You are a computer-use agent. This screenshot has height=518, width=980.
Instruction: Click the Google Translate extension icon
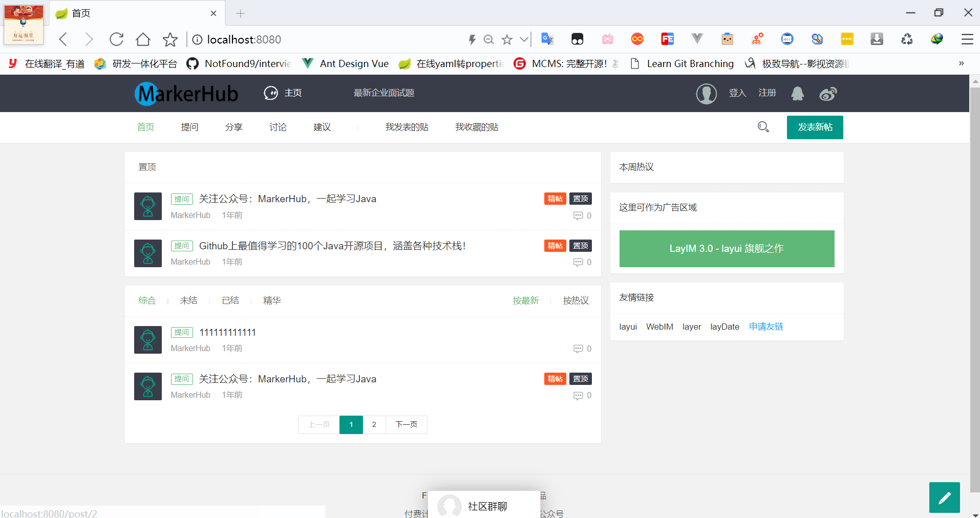tap(547, 39)
